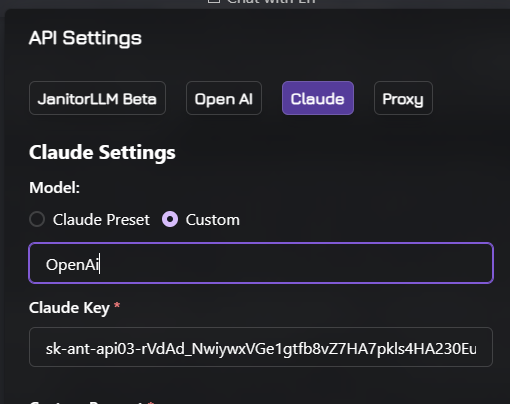This screenshot has width=510, height=404.
Task: Click the "OpenAi" text in model field
Action: coord(72,265)
